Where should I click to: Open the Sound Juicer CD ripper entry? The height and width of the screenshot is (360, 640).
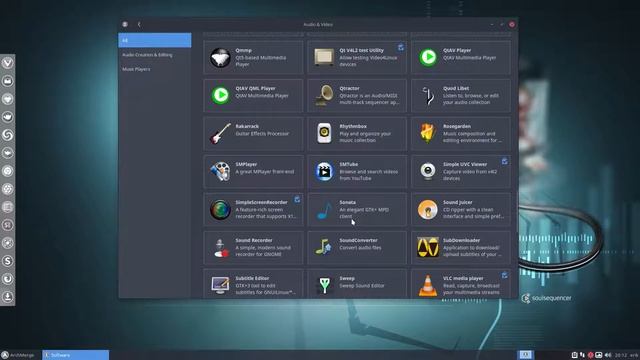coord(461,209)
